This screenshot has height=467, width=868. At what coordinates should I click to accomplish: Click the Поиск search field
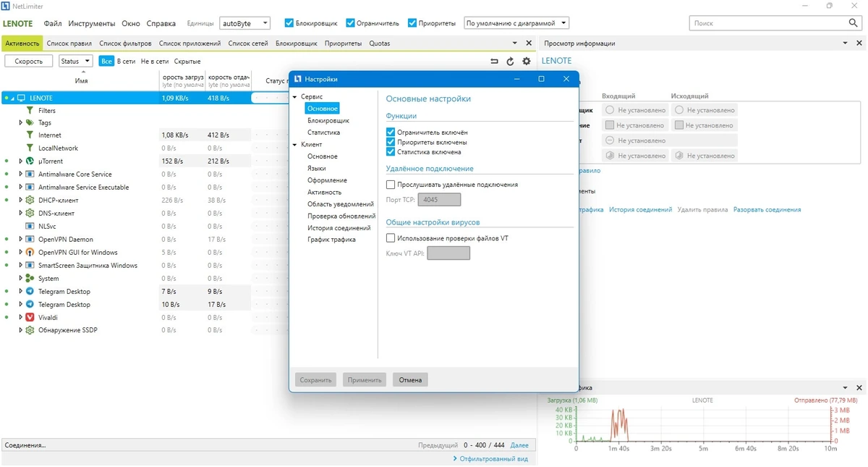[768, 23]
